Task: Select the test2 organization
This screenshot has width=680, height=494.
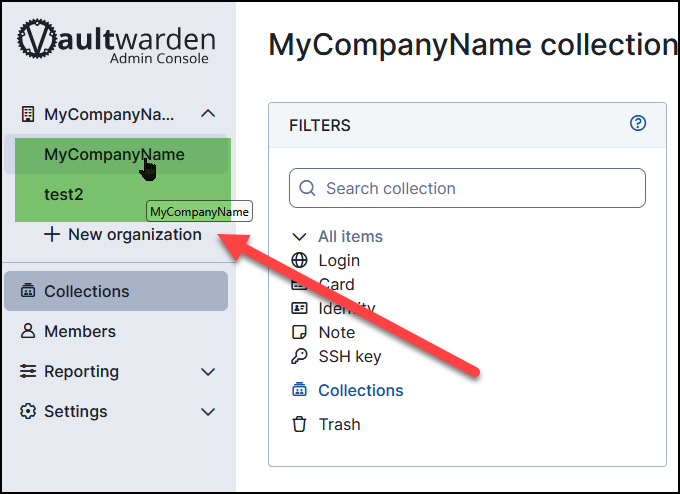Action: 64,194
